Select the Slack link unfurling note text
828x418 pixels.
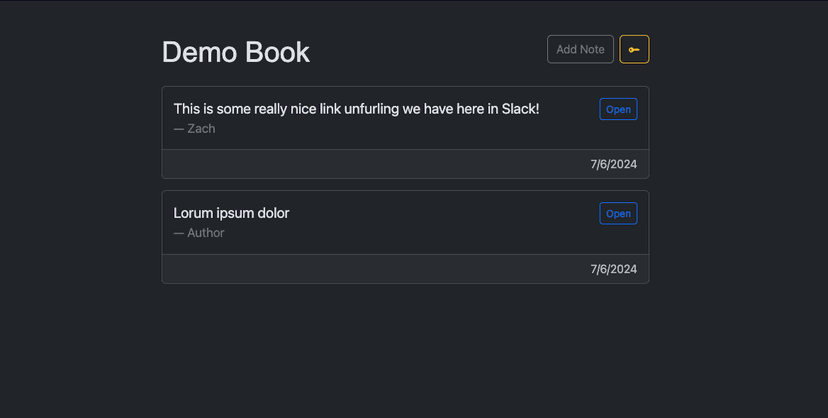point(356,109)
